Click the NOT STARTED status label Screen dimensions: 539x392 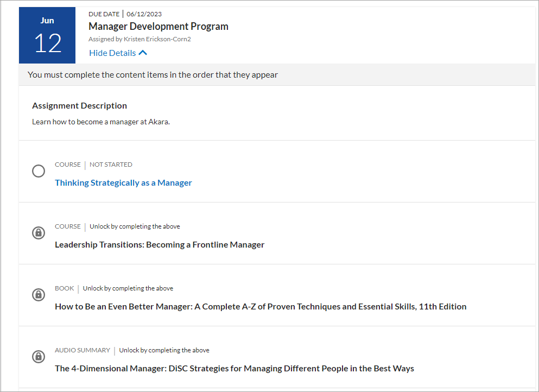tap(111, 165)
